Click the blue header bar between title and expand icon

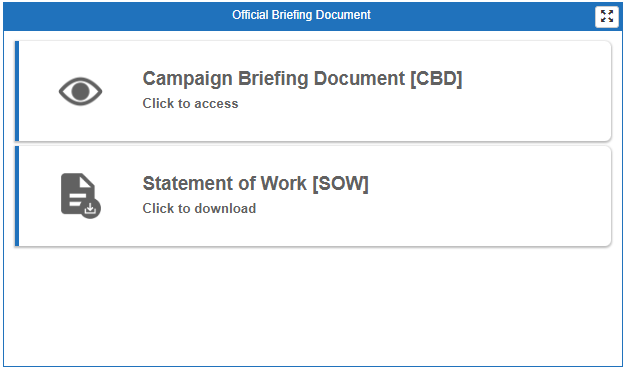pos(483,16)
